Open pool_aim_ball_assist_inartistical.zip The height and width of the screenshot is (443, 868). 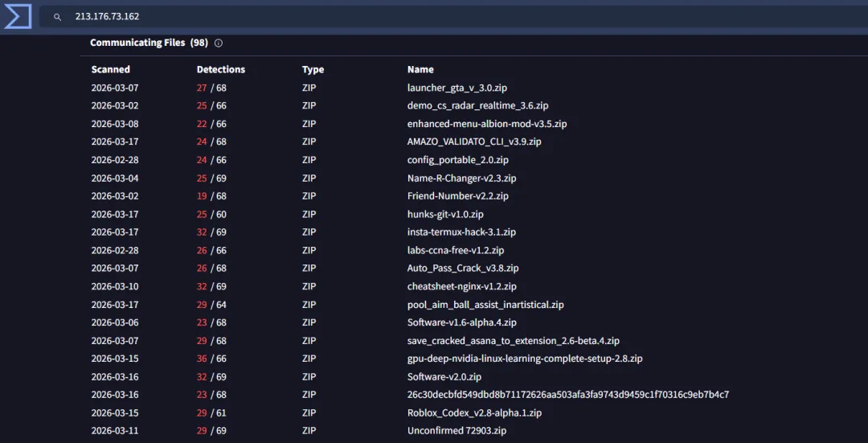(485, 305)
